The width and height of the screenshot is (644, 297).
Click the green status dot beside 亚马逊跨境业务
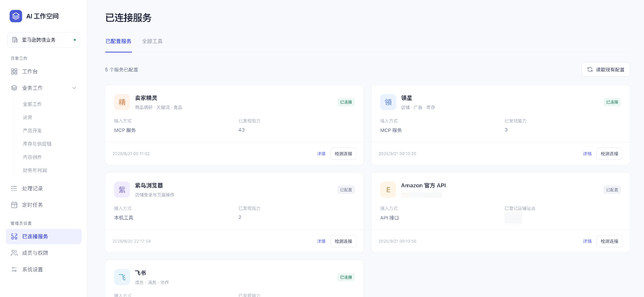pyautogui.click(x=75, y=40)
